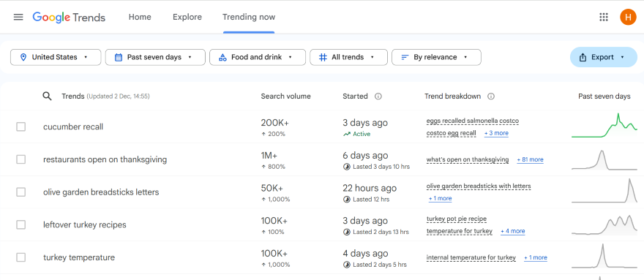Click the info icon next to Started
Screen dimensions: 644x280
point(378,96)
